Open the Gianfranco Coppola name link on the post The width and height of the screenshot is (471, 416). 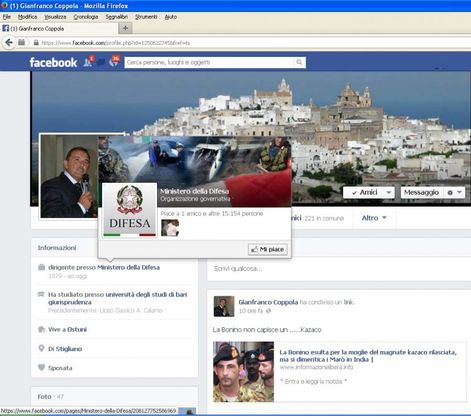click(268, 302)
